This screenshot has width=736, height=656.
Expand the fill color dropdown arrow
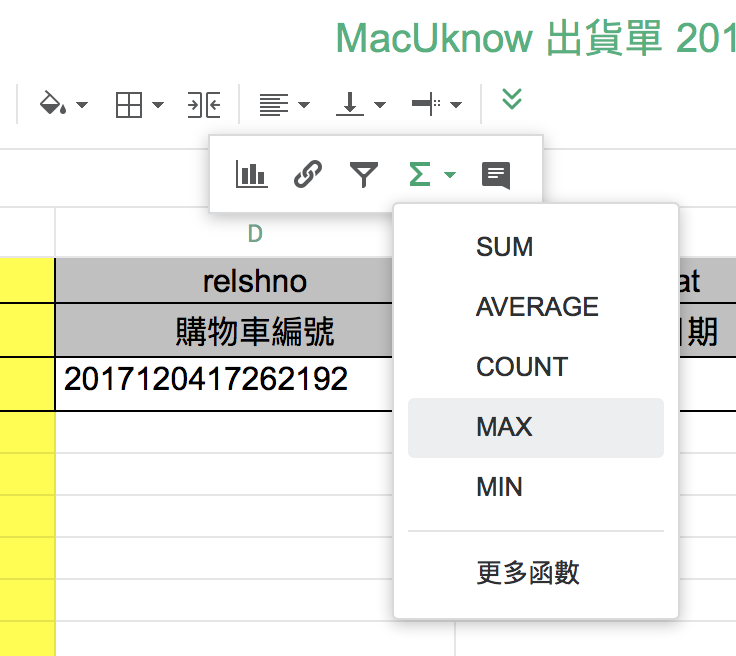pyautogui.click(x=82, y=105)
